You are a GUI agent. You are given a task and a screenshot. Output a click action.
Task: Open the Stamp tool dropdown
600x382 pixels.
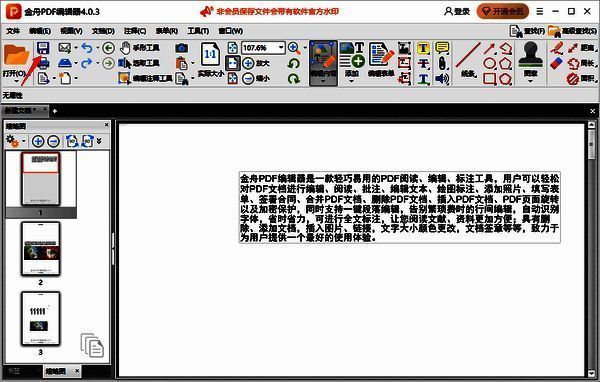[x=530, y=81]
